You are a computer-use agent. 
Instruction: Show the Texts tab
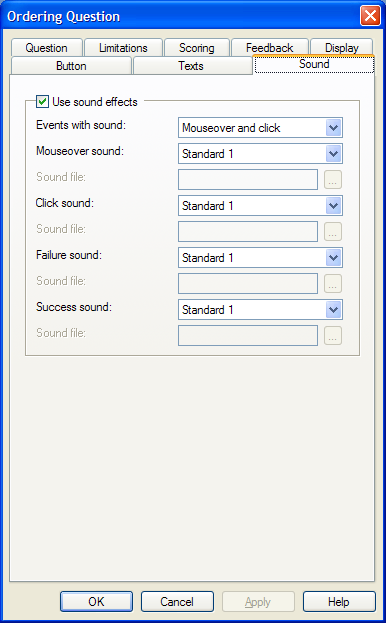[191, 66]
